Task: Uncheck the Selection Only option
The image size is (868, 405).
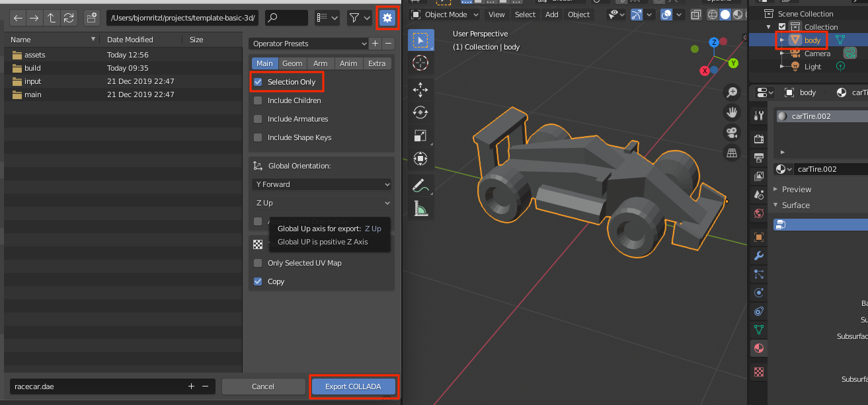Action: click(258, 81)
